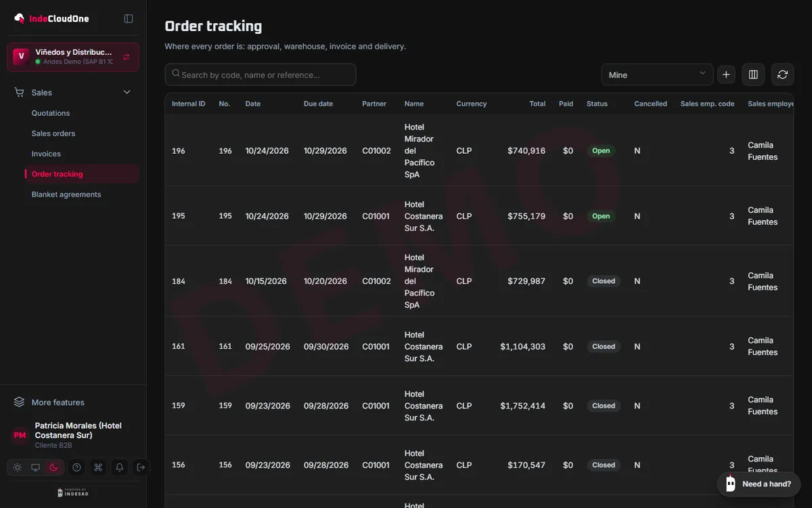
Task: Open Sales orders in the sidebar
Action: click(x=53, y=133)
